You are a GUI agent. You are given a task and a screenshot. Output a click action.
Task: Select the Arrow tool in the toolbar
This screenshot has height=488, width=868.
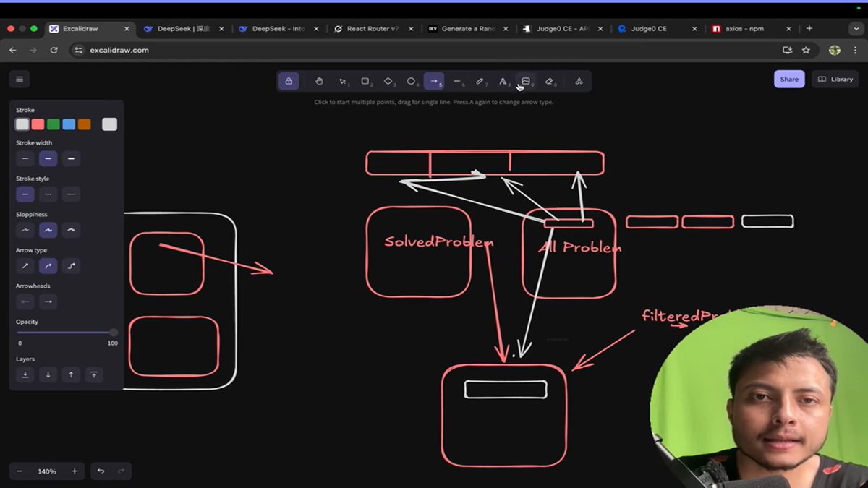[x=434, y=81]
